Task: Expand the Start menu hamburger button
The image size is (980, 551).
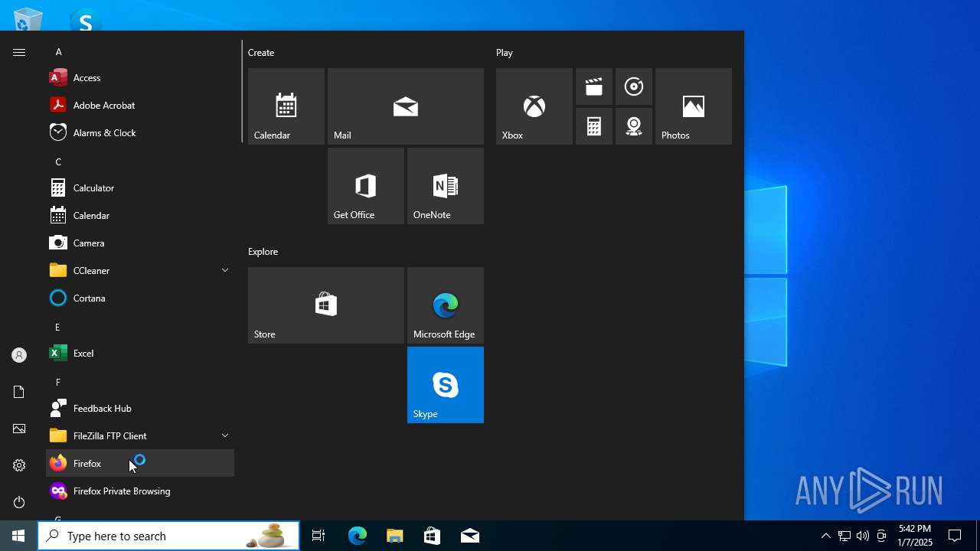Action: 19,52
